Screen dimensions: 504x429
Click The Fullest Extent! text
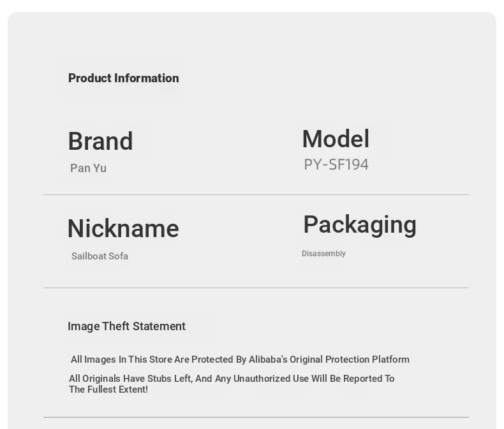tap(108, 389)
